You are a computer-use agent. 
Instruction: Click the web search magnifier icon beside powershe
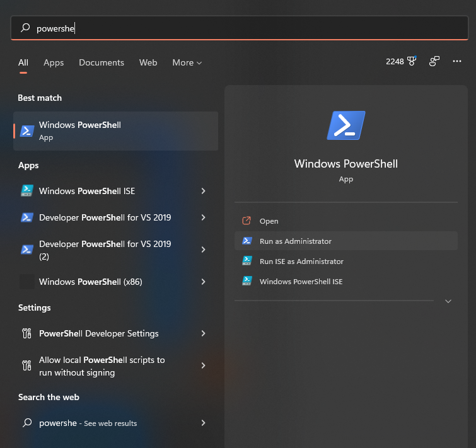pyautogui.click(x=27, y=423)
